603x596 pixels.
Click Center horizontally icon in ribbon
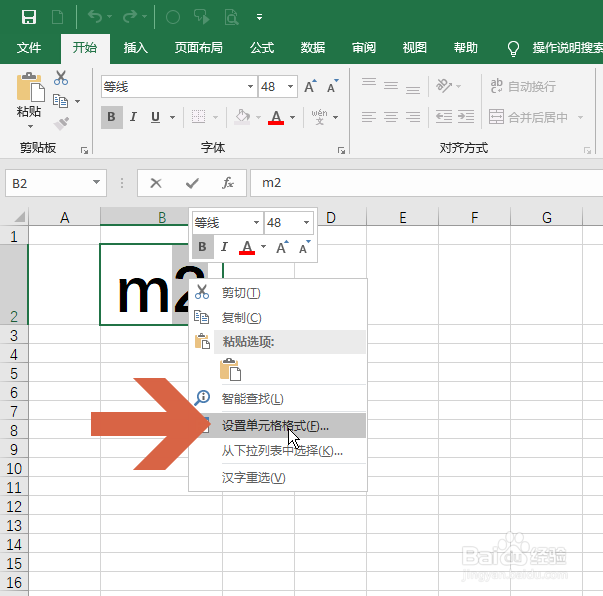pyautogui.click(x=391, y=117)
